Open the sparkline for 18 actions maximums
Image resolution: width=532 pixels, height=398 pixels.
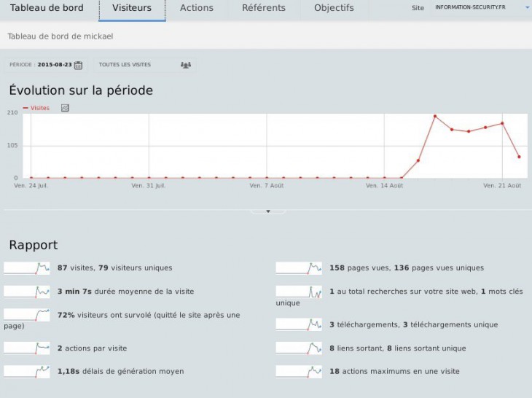[299, 372]
